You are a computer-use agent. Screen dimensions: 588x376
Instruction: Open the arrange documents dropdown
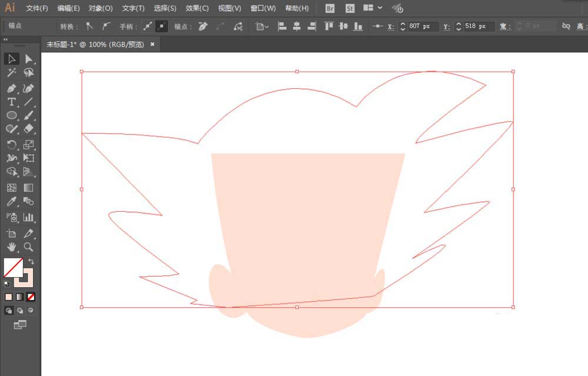click(373, 8)
